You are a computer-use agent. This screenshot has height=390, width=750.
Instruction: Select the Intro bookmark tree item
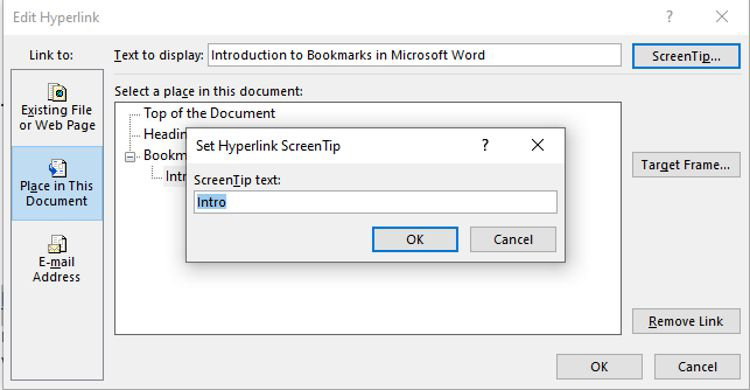tap(175, 177)
